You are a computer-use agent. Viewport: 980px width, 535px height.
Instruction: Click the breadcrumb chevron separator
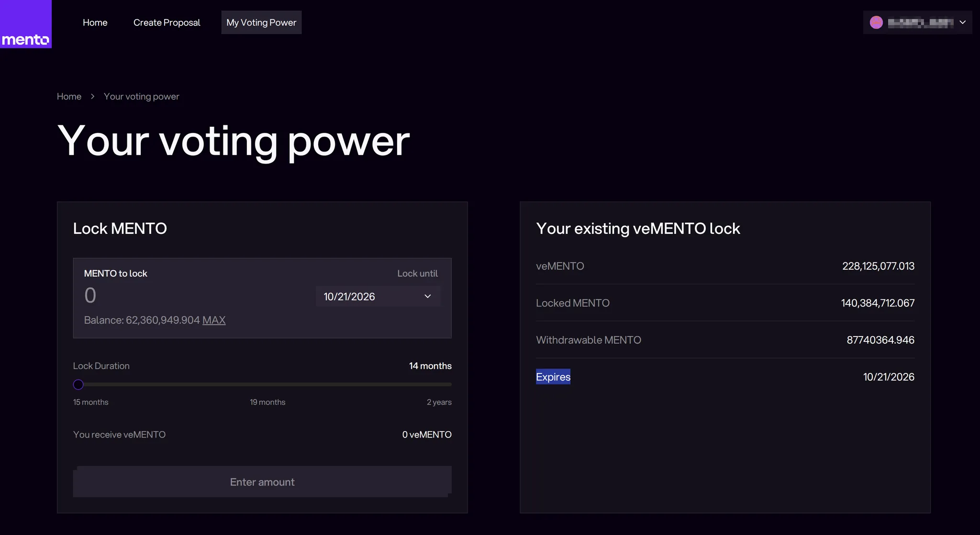92,97
